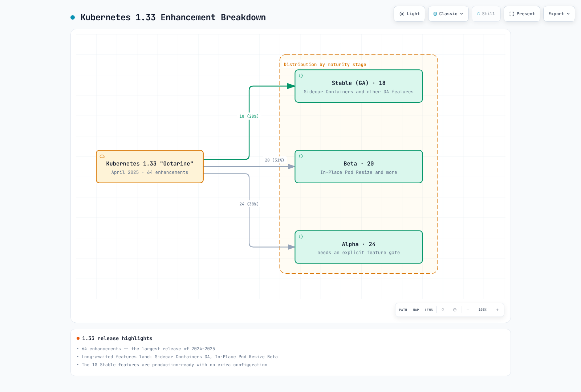Screen dimensions: 581x392
Task: Toggle the Light theme button
Action: (409, 14)
